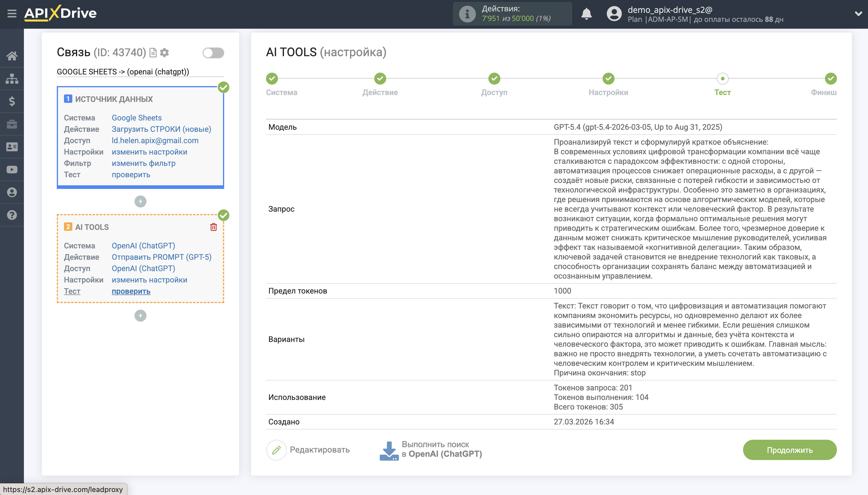Add a new step with the plus button
Image resolution: width=868 pixels, height=495 pixels.
141,315
